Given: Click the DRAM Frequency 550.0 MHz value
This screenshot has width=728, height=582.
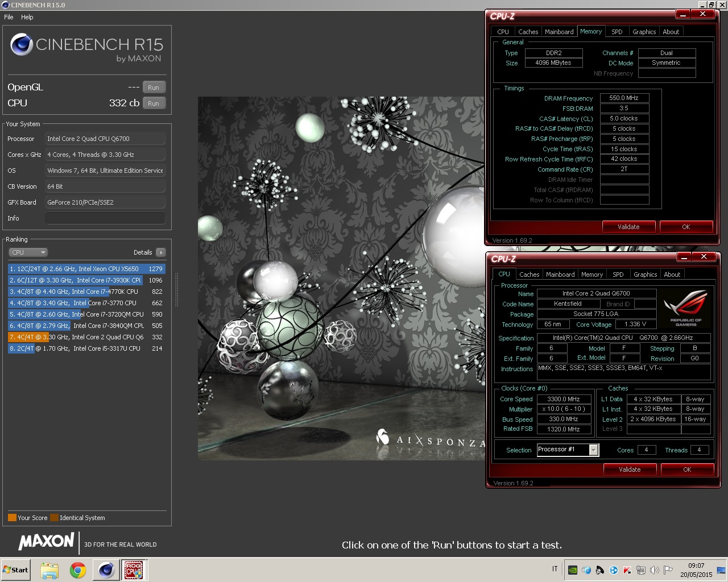Looking at the screenshot, I should [x=624, y=98].
